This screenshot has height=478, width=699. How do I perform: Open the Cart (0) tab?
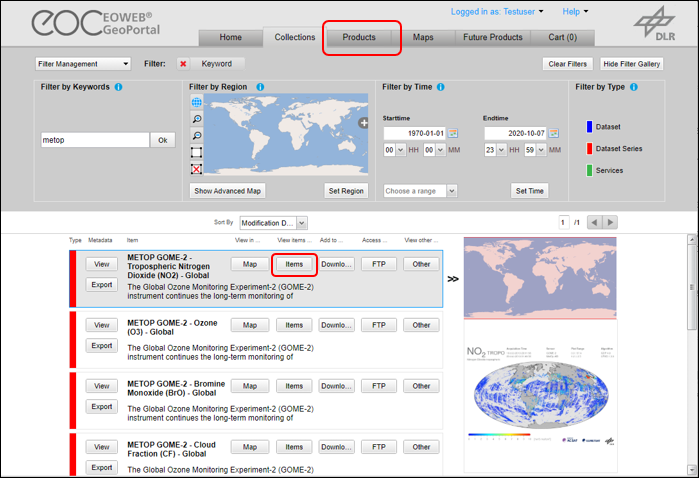click(563, 37)
